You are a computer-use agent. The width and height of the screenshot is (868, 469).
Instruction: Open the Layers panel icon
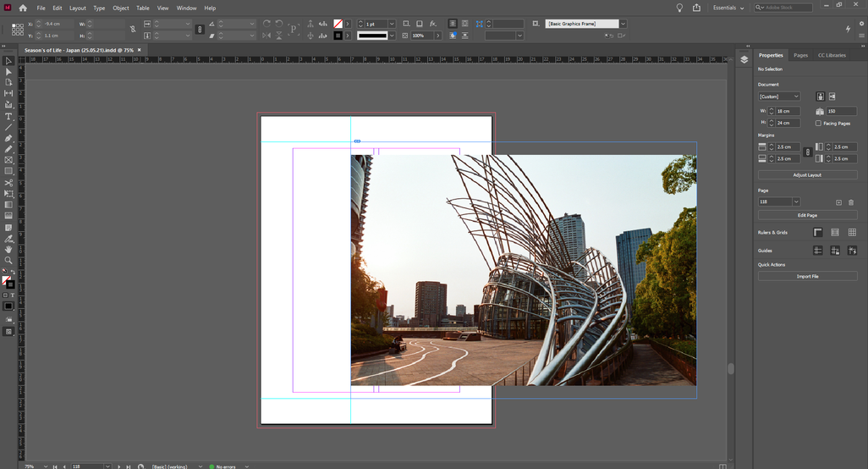(x=744, y=59)
